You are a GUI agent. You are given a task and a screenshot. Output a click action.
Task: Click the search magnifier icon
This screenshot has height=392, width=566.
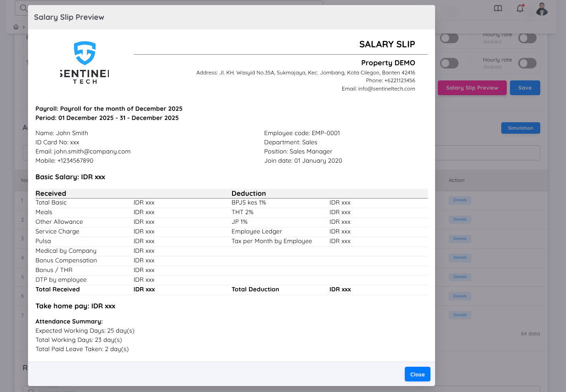23,8
